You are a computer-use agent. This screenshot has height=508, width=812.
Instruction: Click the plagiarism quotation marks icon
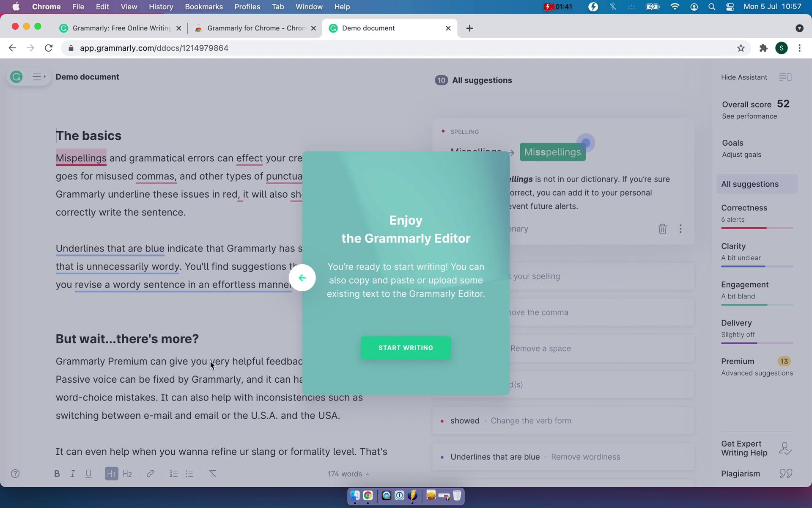[785, 474]
